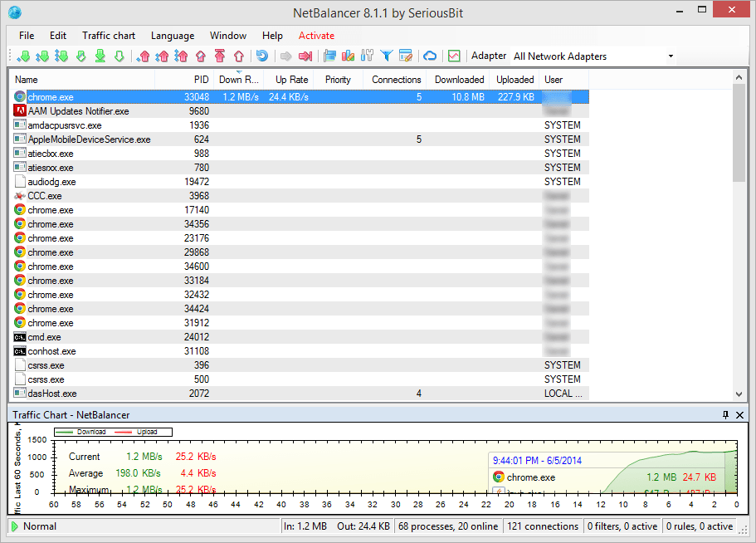
Task: Open the wrench-and-tools settings icon
Action: click(367, 56)
